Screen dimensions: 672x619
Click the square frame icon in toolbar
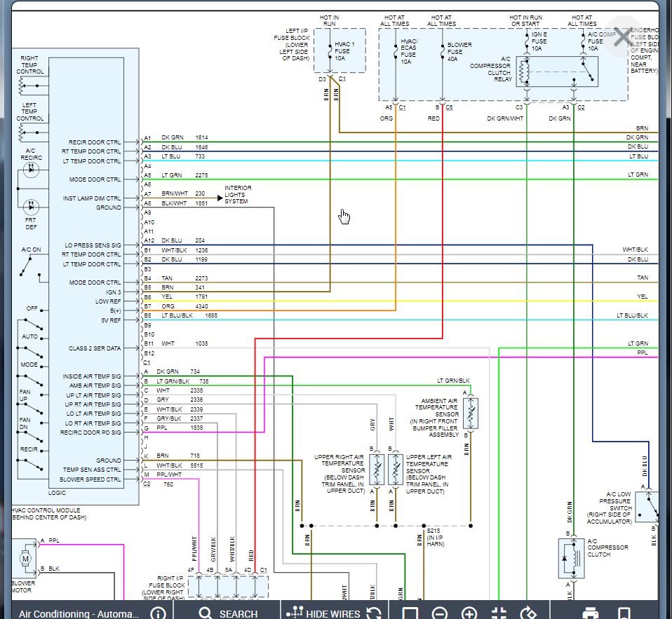410,613
